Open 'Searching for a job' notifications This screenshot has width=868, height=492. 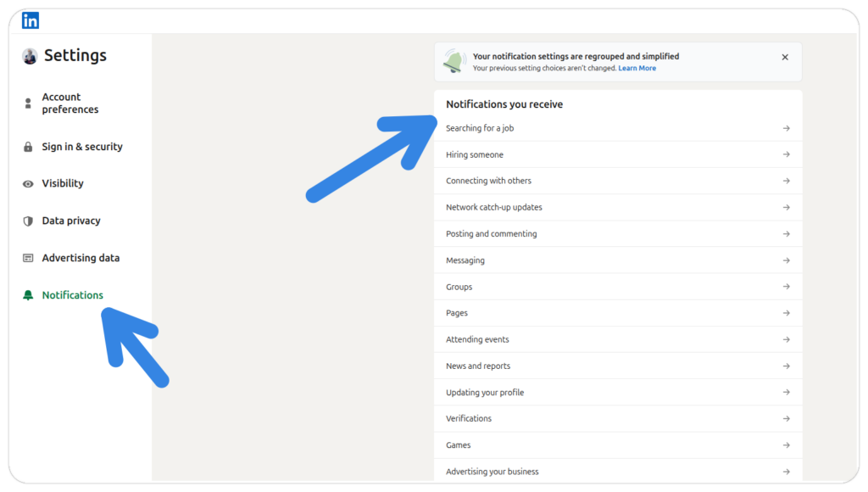618,129
